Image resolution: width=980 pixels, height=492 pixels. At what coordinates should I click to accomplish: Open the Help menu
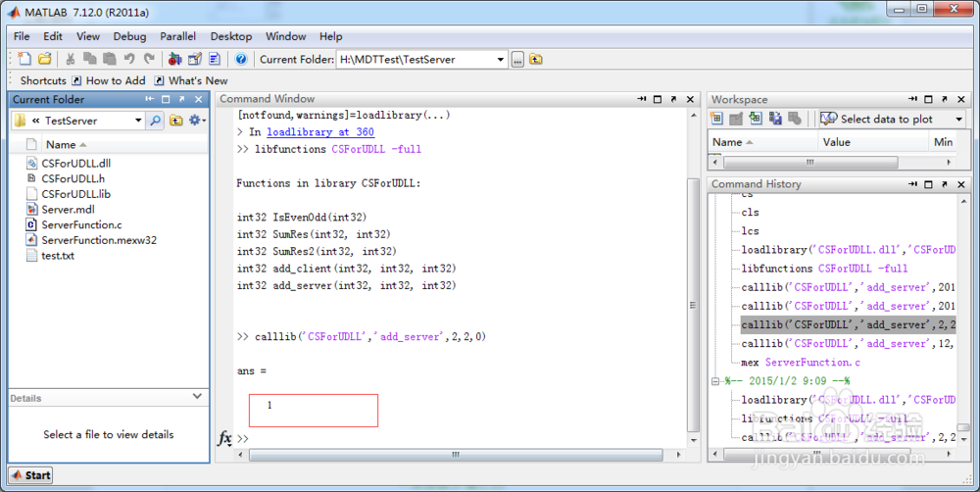(x=330, y=36)
